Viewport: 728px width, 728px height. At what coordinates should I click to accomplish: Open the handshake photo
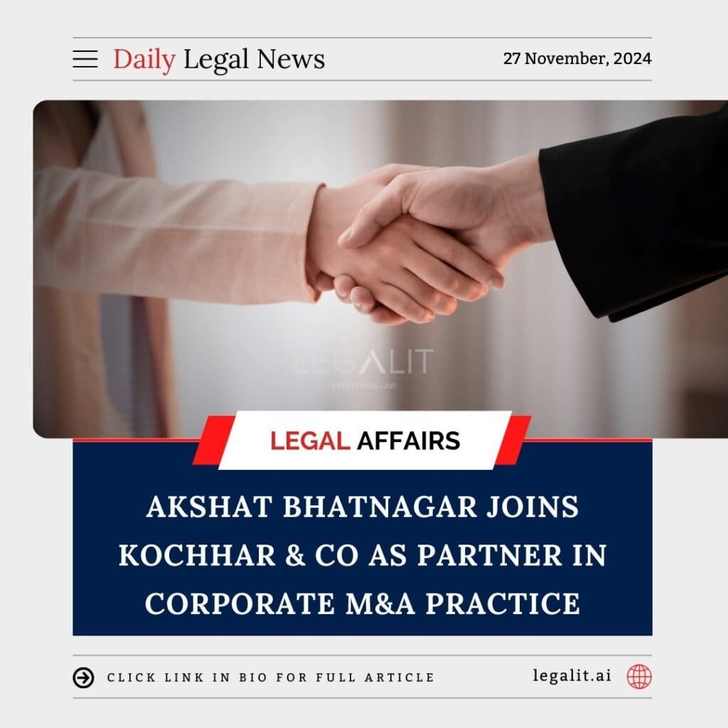pos(380,269)
